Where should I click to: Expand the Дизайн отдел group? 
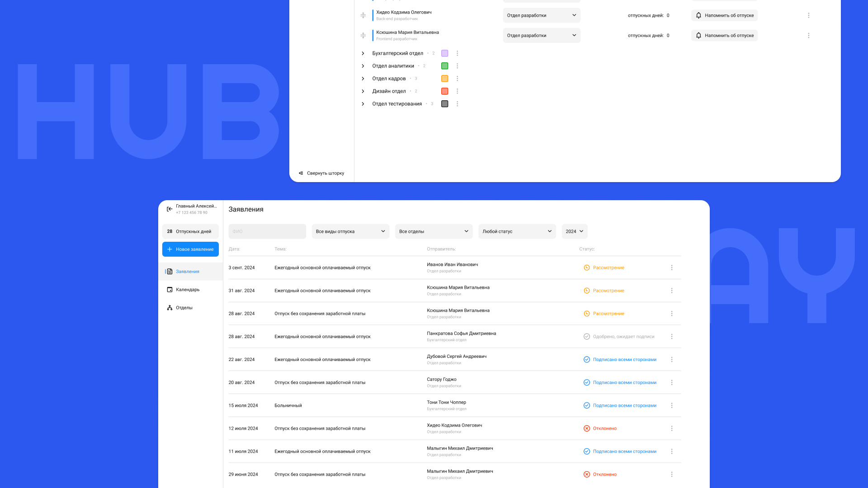[363, 91]
